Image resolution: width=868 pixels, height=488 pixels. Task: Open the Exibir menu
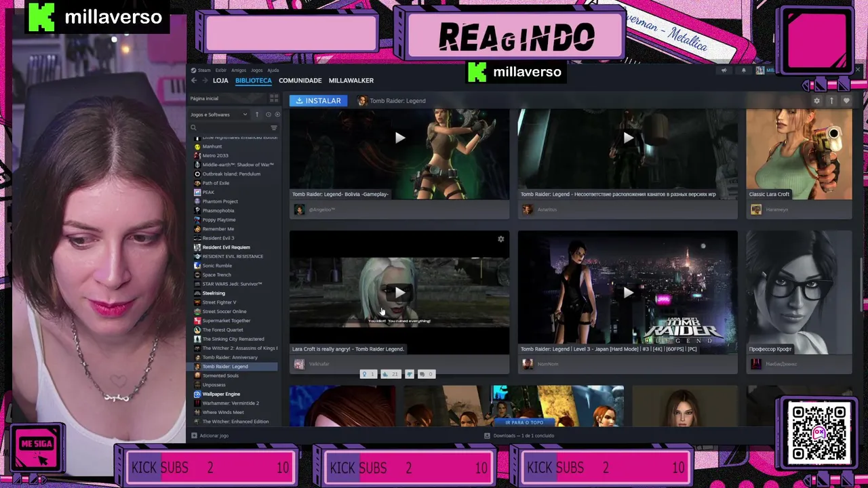pyautogui.click(x=221, y=70)
